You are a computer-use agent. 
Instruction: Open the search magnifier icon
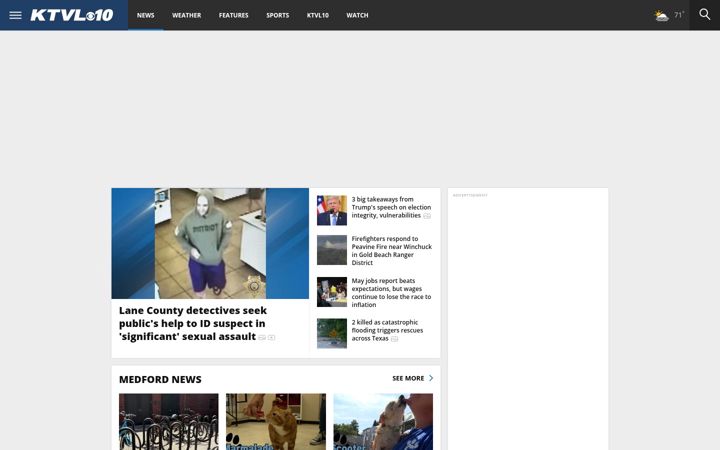pos(704,15)
